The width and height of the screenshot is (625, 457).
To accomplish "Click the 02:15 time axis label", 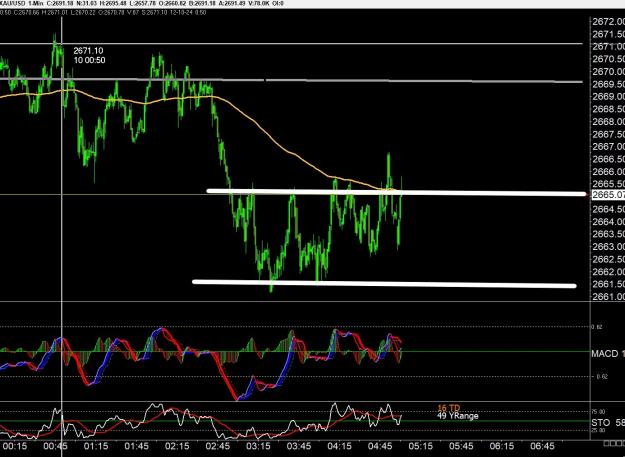I will coord(177,446).
